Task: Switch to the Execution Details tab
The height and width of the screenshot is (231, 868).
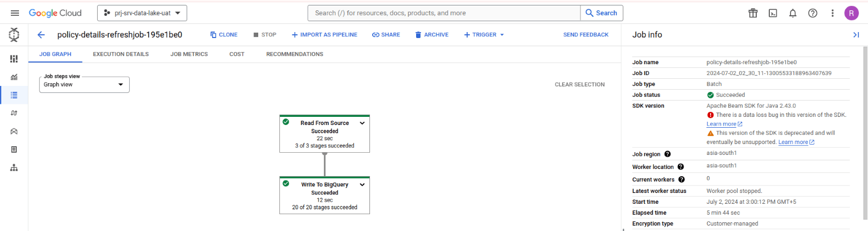Action: 121,54
